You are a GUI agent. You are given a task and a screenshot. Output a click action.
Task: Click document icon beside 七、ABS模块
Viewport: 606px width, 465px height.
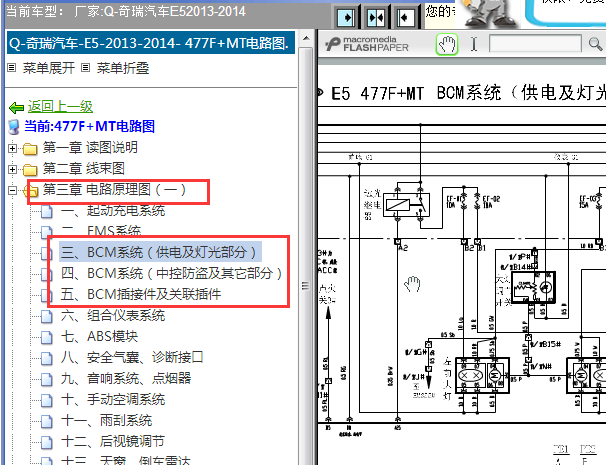(x=47, y=337)
